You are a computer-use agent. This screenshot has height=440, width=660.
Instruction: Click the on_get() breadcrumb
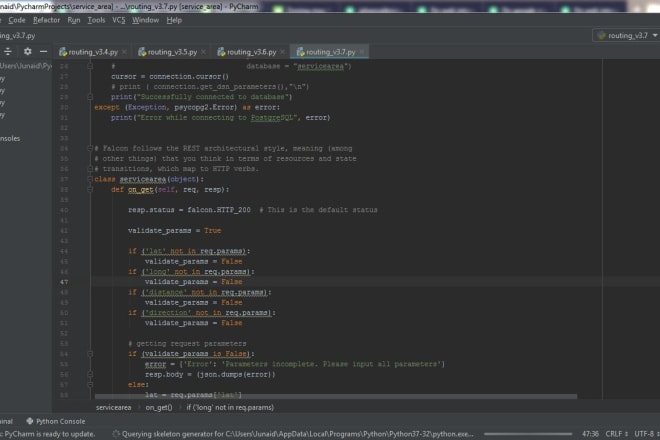(159, 407)
